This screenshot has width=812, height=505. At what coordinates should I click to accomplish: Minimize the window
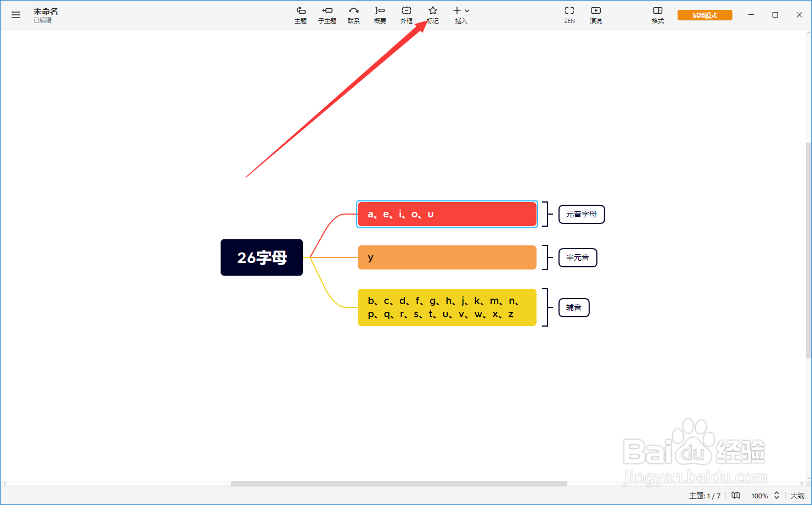751,15
